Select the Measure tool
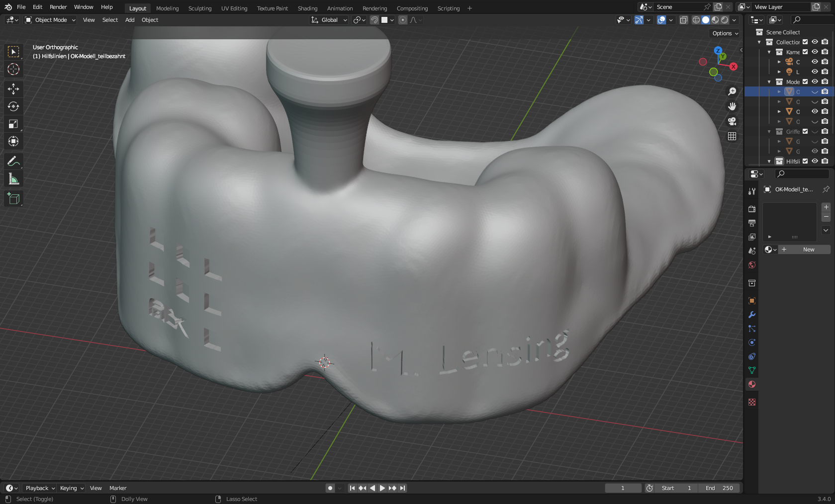The height and width of the screenshot is (504, 835). point(13,179)
